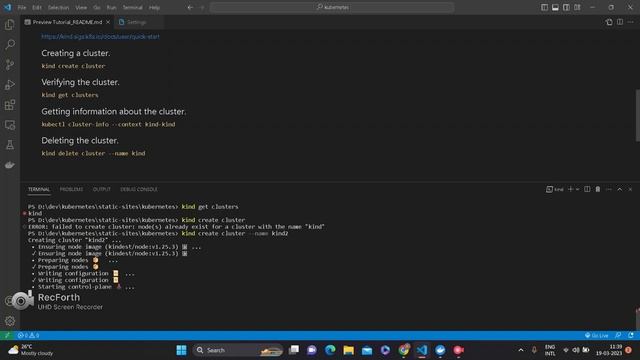This screenshot has width=640, height=360.
Task: Open terminal panel More Actions ellipsis
Action: coord(609,189)
